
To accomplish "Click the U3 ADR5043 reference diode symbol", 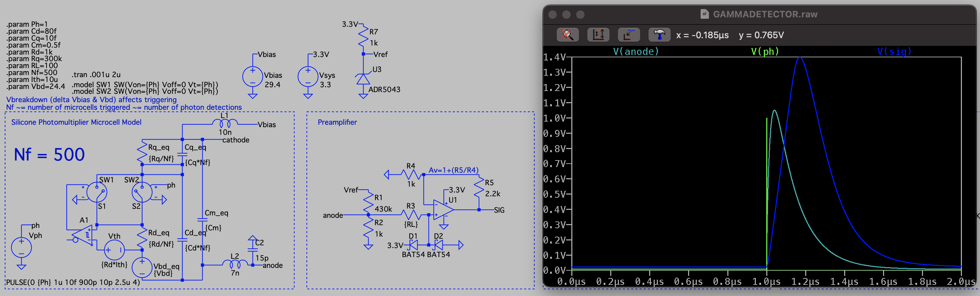I will pyautogui.click(x=363, y=79).
